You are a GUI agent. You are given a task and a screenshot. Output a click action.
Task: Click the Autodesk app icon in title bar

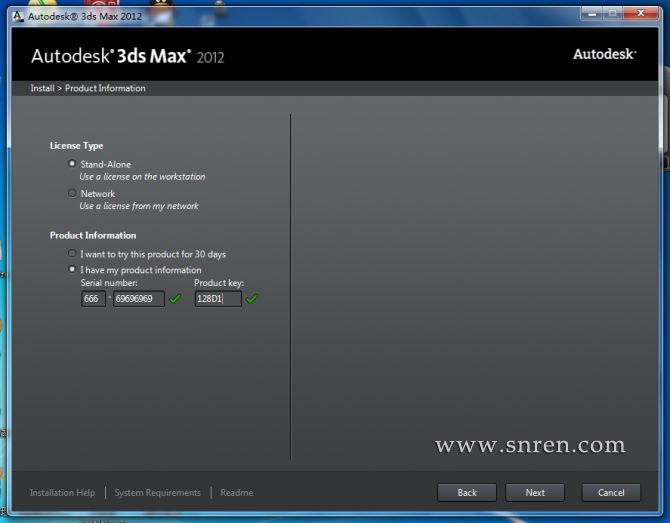(x=18, y=16)
